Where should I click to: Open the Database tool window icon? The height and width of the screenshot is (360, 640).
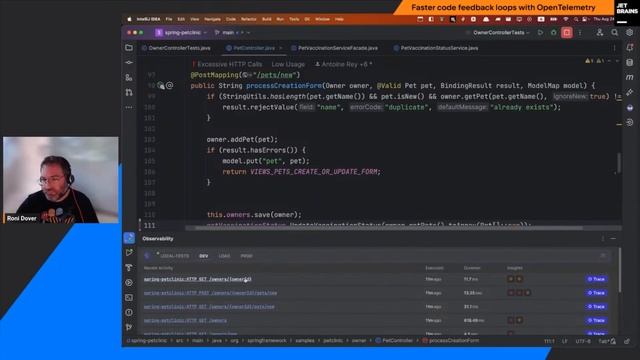tap(630, 62)
